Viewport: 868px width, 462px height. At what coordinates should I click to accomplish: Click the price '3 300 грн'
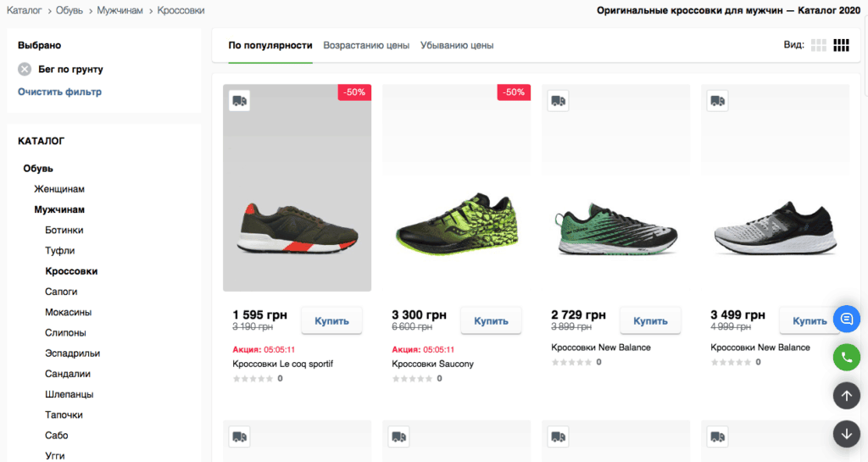(x=419, y=315)
